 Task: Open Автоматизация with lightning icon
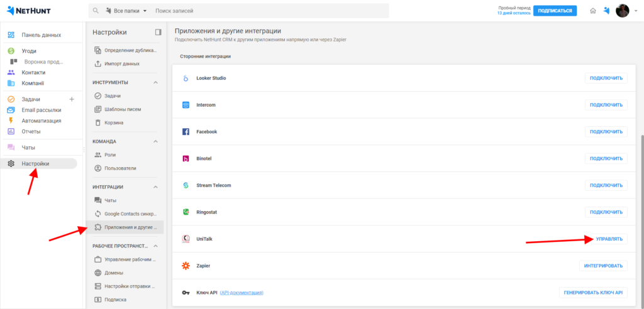[x=42, y=121]
